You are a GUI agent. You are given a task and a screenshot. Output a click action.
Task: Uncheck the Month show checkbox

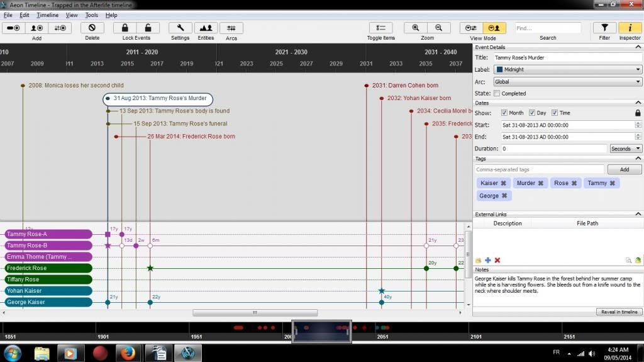point(504,113)
